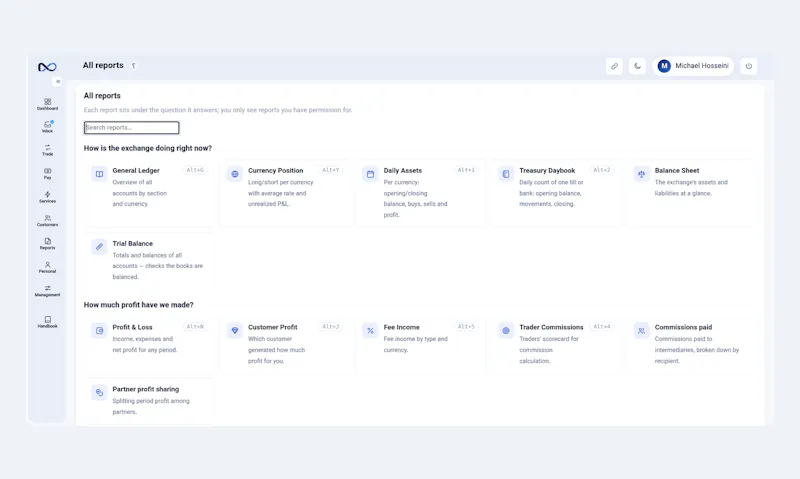Open the Currency Position report
Viewport: 800px width, 479px height.
pos(287,193)
